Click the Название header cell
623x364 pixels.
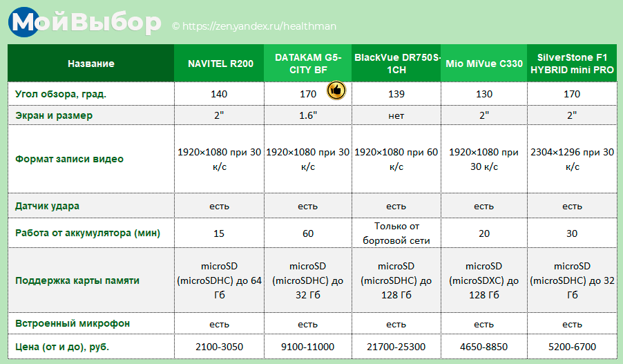[x=90, y=64]
